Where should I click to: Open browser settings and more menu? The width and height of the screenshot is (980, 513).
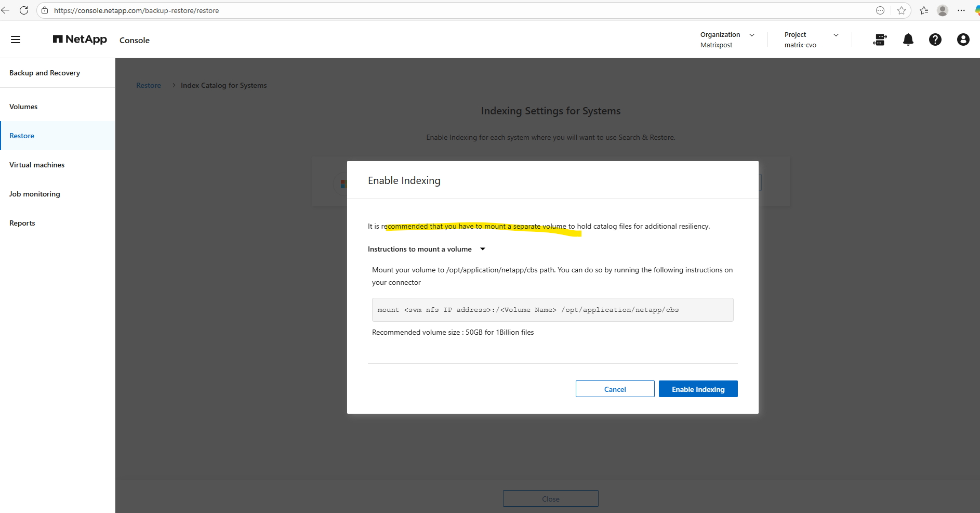(x=961, y=10)
